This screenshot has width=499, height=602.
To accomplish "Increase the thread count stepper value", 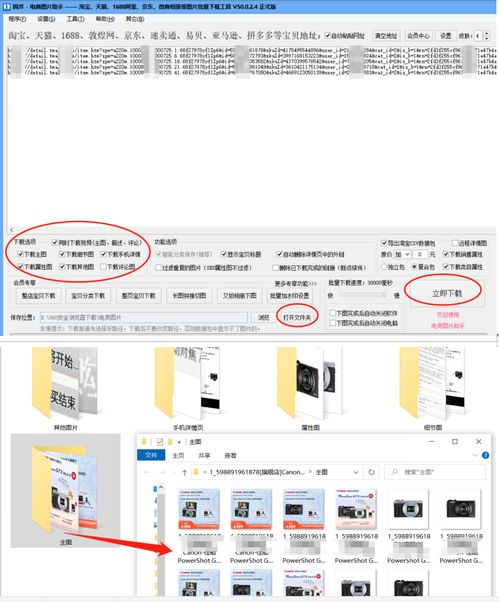I will pyautogui.click(x=487, y=33).
